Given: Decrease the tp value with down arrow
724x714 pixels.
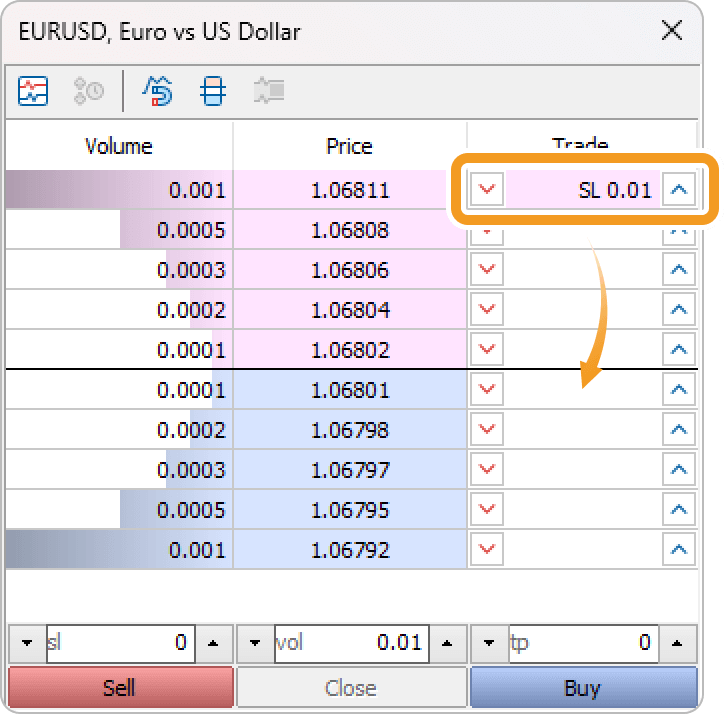Looking at the screenshot, I should point(489,643).
